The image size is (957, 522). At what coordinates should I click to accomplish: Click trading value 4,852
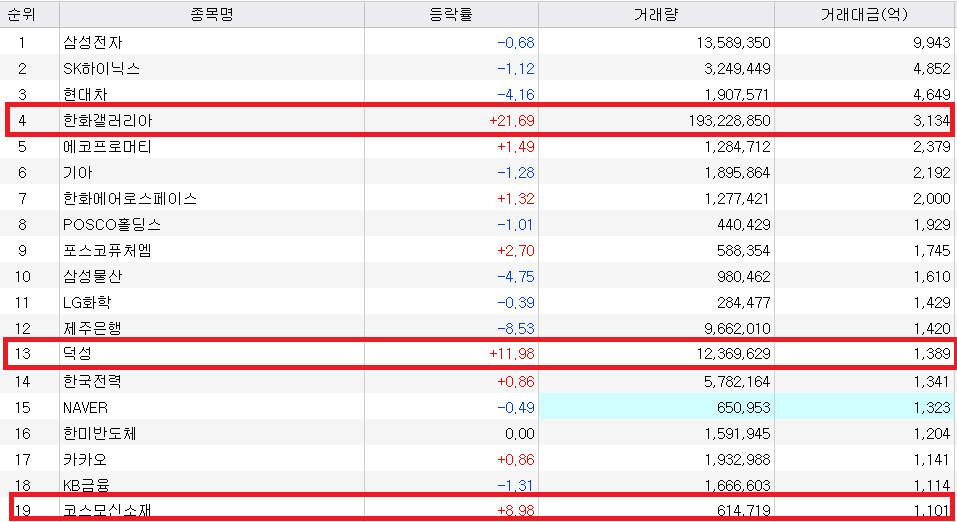point(932,69)
